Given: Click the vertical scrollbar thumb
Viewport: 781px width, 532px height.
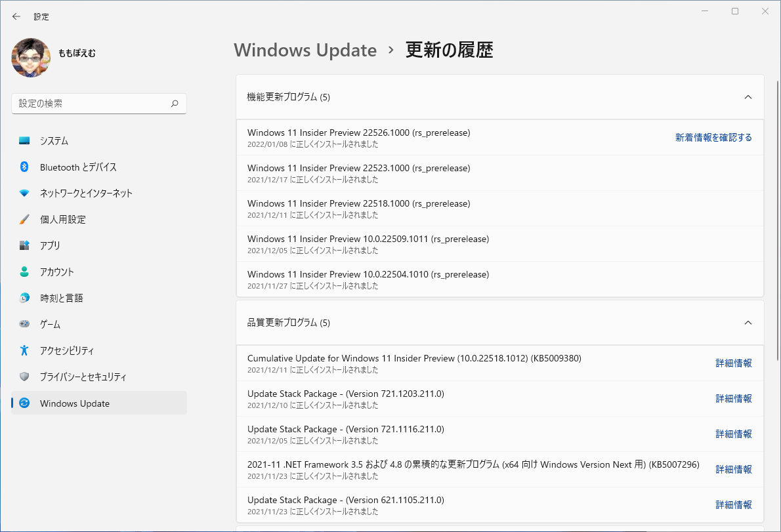Looking at the screenshot, I should [778, 221].
